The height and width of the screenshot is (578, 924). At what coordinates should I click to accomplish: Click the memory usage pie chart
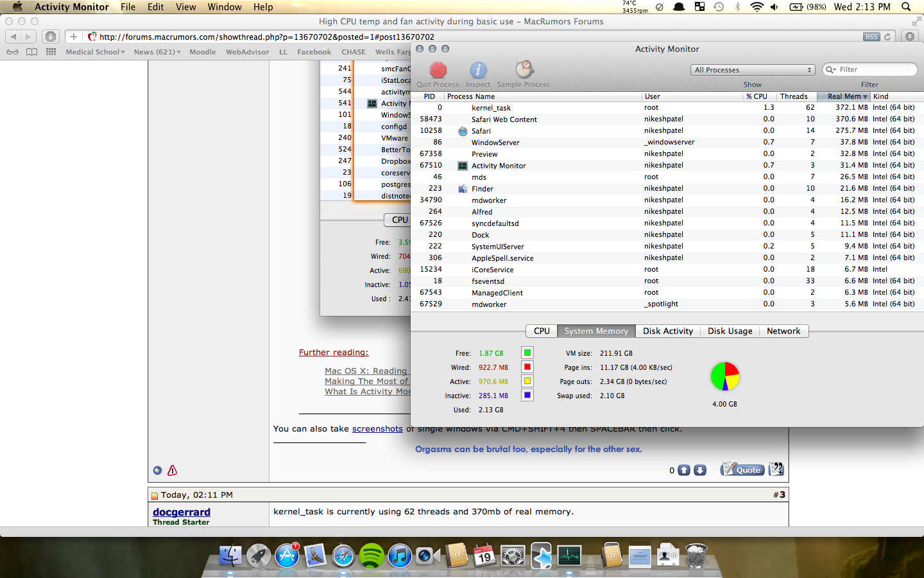[725, 376]
